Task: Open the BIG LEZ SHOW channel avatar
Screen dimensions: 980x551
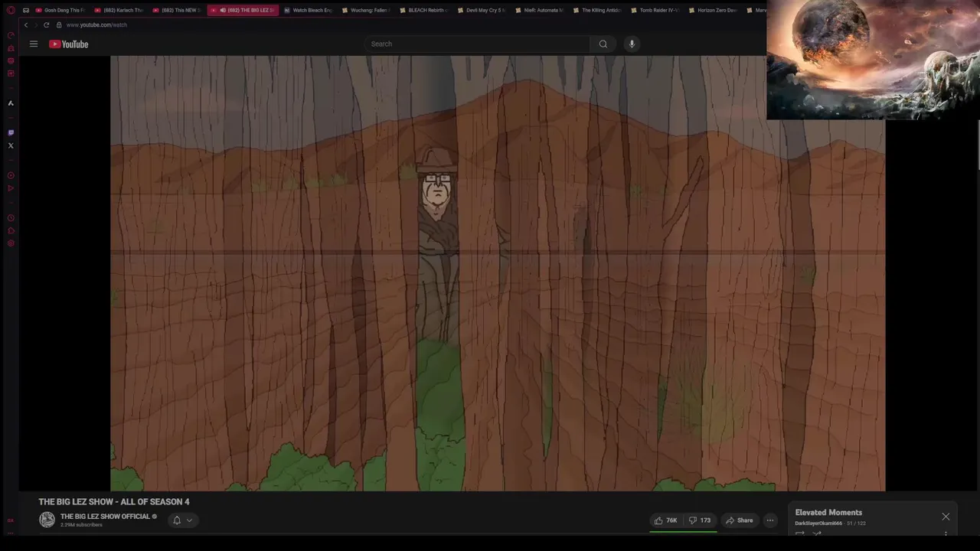Action: tap(47, 520)
